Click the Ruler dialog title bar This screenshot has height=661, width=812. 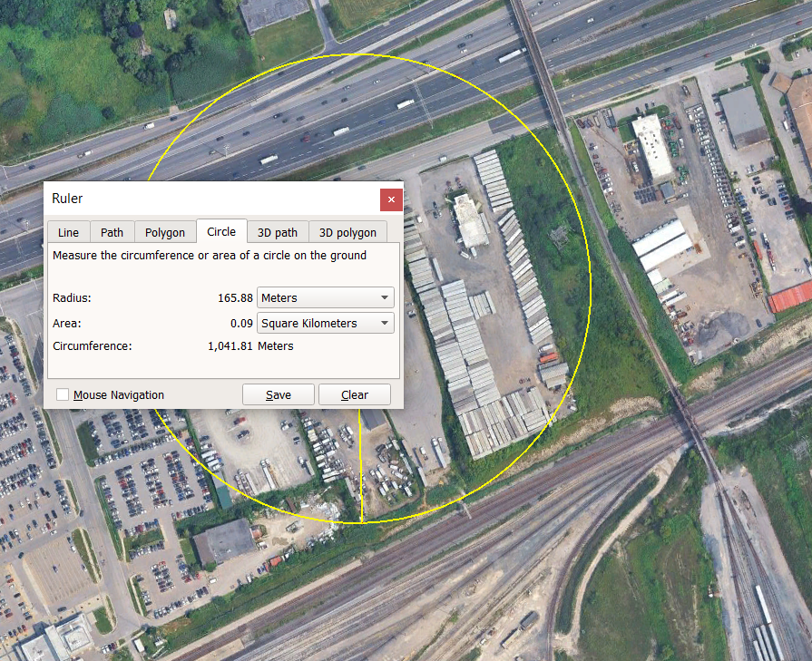[209, 199]
